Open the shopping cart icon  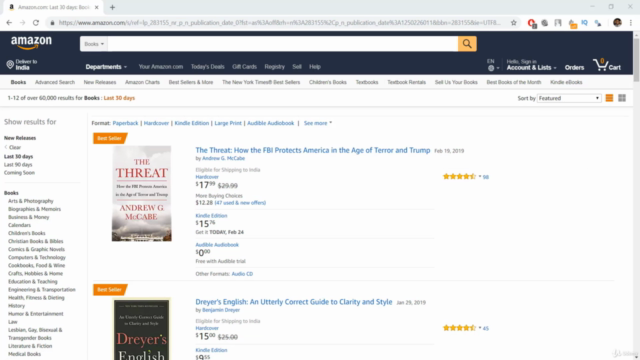607,65
